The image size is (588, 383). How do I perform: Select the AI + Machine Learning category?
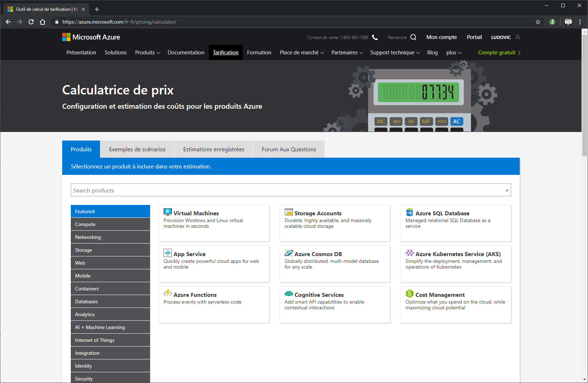pyautogui.click(x=110, y=327)
